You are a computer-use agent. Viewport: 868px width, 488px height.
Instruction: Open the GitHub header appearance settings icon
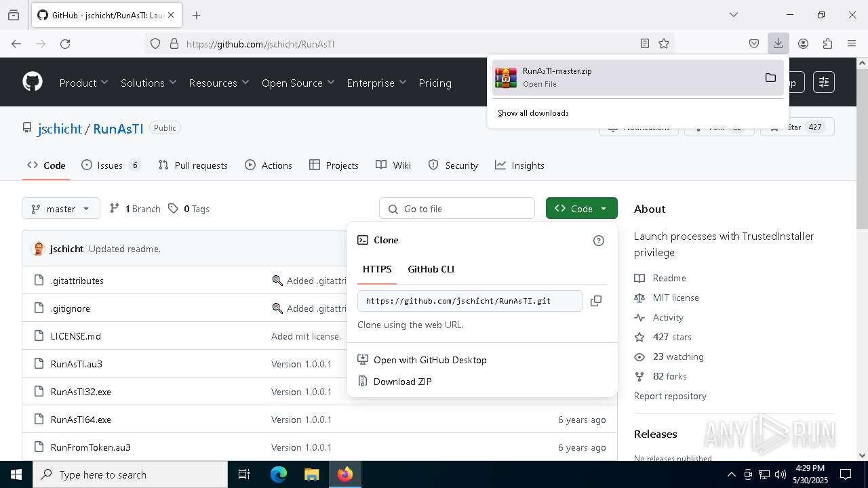824,82
